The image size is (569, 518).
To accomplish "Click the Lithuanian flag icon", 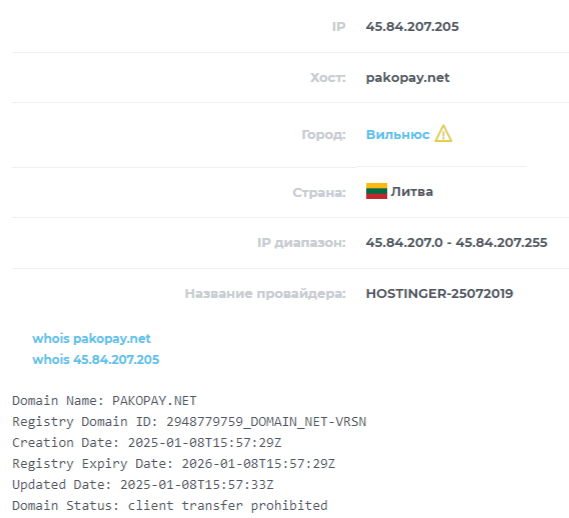I will click(x=376, y=191).
